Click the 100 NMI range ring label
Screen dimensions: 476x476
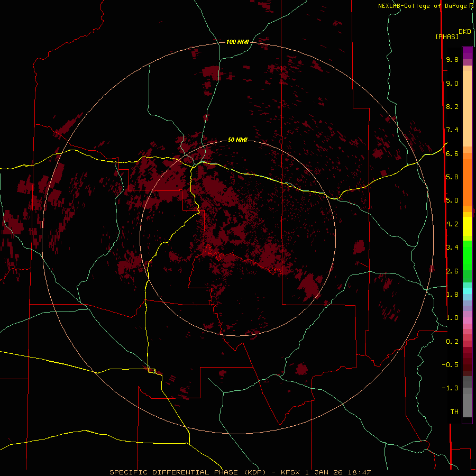pos(237,42)
